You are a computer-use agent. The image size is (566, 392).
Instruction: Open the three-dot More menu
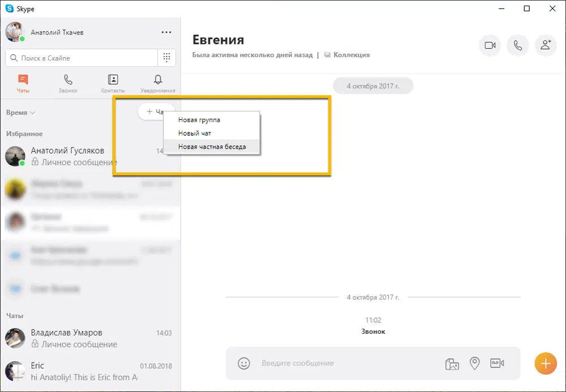click(x=166, y=32)
